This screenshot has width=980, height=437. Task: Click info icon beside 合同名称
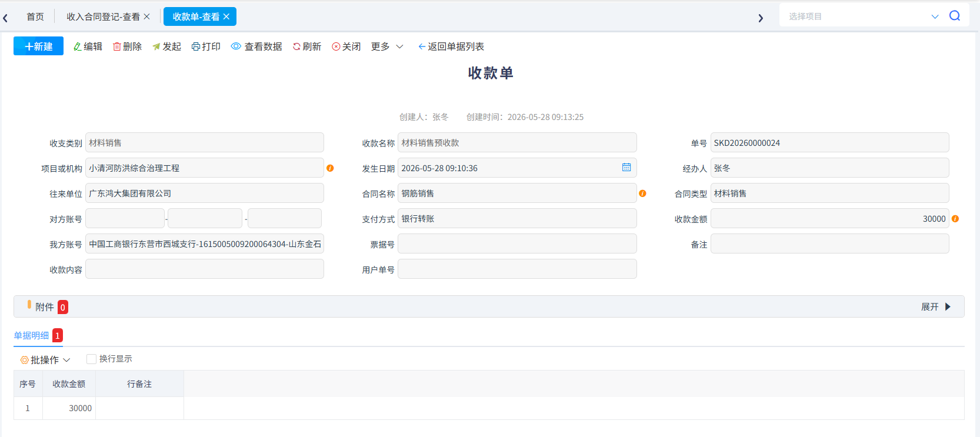[642, 194]
